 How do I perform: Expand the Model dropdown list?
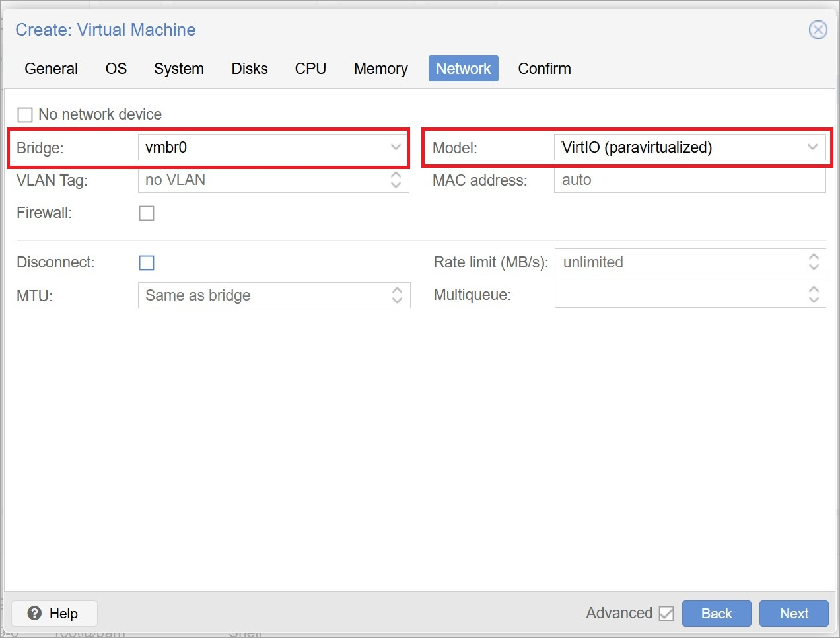812,147
